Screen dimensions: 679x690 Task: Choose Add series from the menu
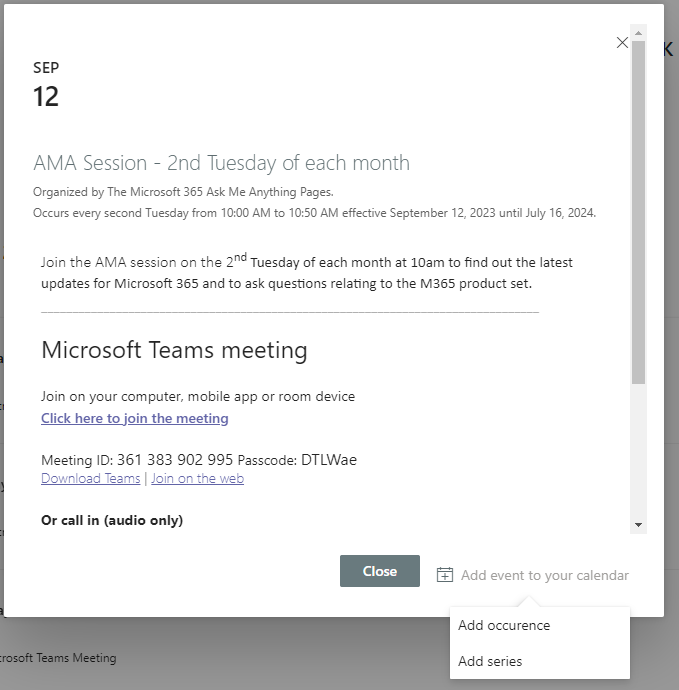[490, 661]
